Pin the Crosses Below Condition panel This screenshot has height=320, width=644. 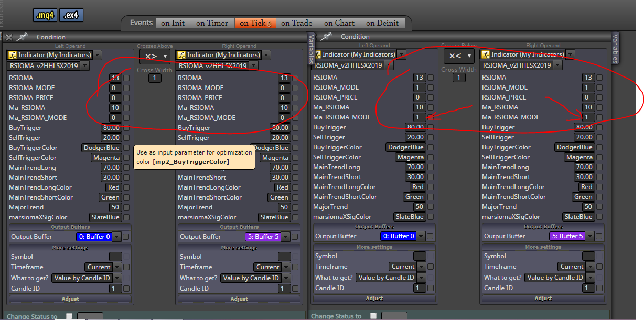point(327,37)
